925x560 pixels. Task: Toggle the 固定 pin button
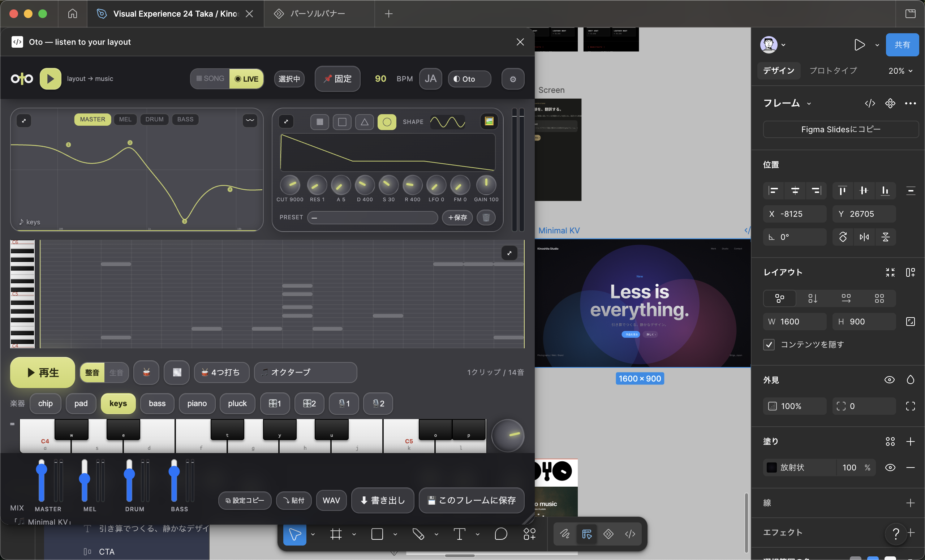click(x=337, y=79)
